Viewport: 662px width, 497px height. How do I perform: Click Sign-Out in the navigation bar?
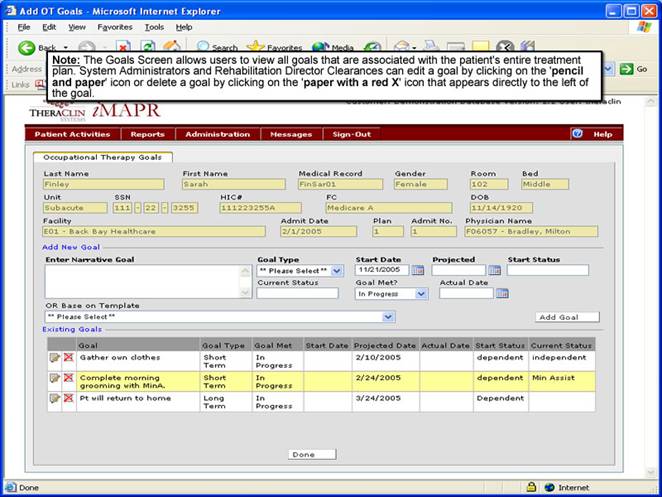pos(351,134)
